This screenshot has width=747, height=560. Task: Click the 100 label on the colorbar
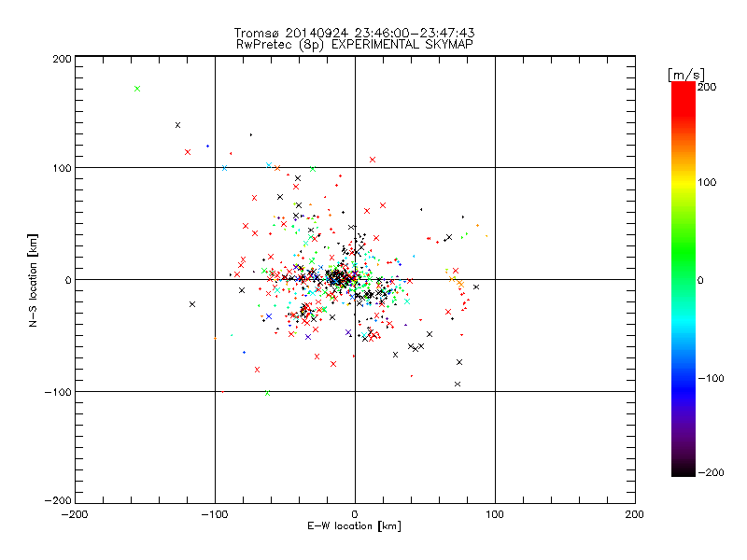[x=707, y=182]
